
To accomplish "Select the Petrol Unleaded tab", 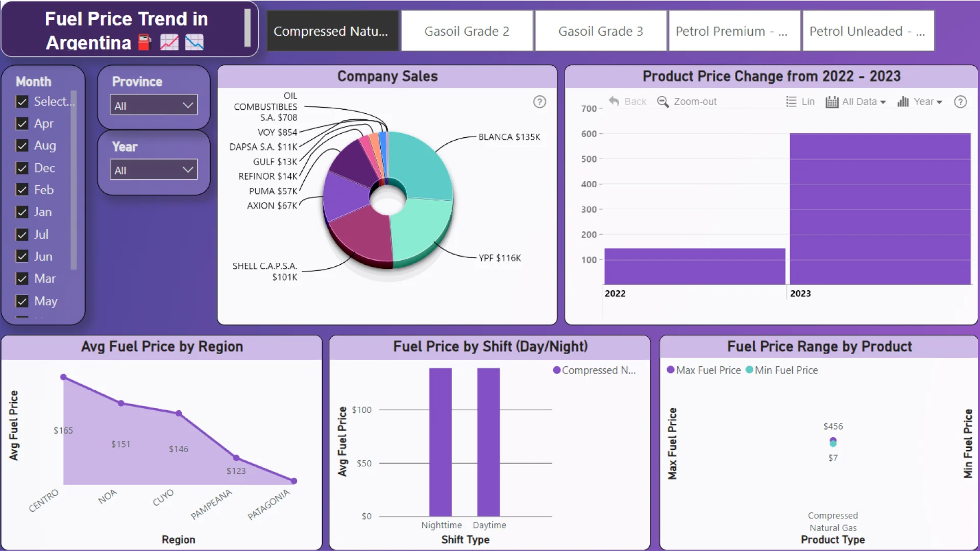I will [868, 31].
